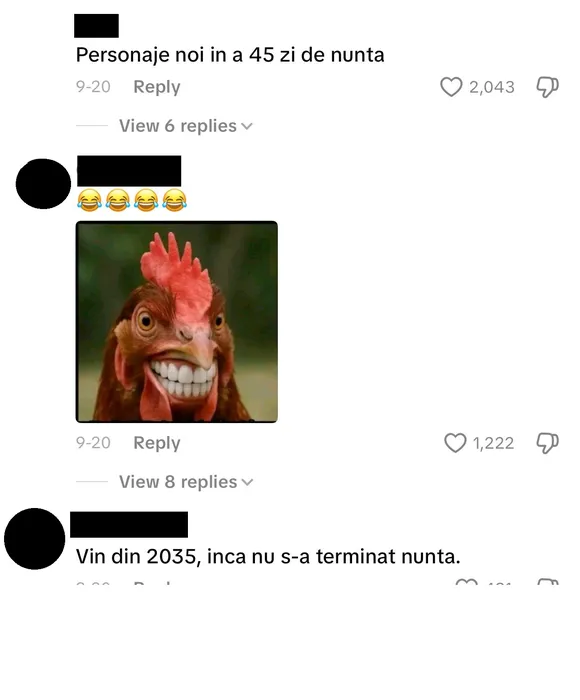Like the chicken image comment heart

455,443
